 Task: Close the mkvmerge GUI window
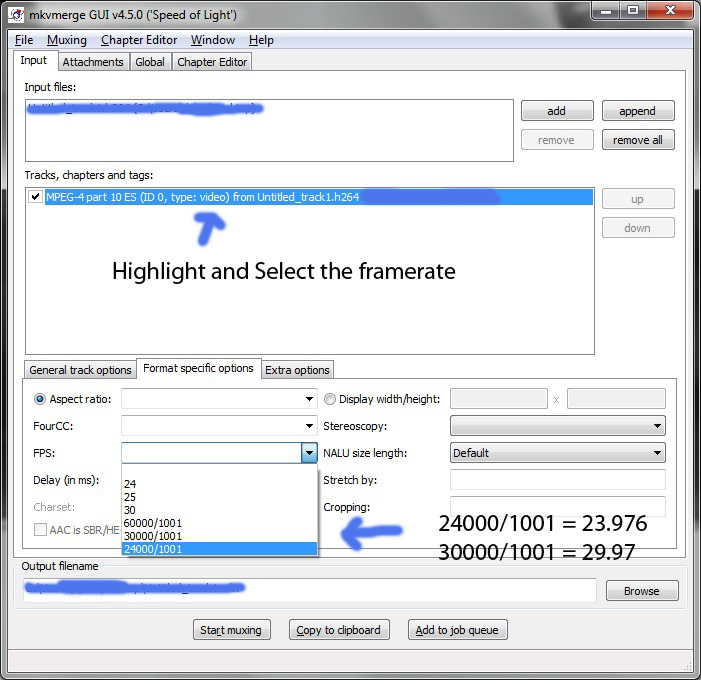click(670, 10)
